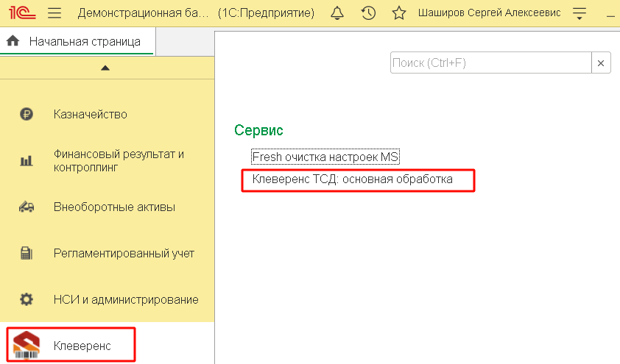Open Внеоборотные активы section
620x364 pixels.
click(x=114, y=207)
